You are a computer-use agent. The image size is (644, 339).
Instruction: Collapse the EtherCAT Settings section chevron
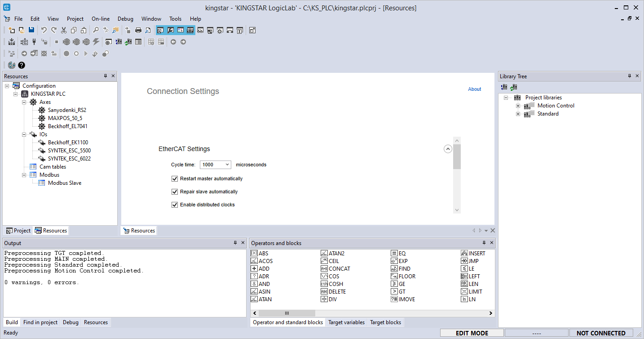point(447,149)
